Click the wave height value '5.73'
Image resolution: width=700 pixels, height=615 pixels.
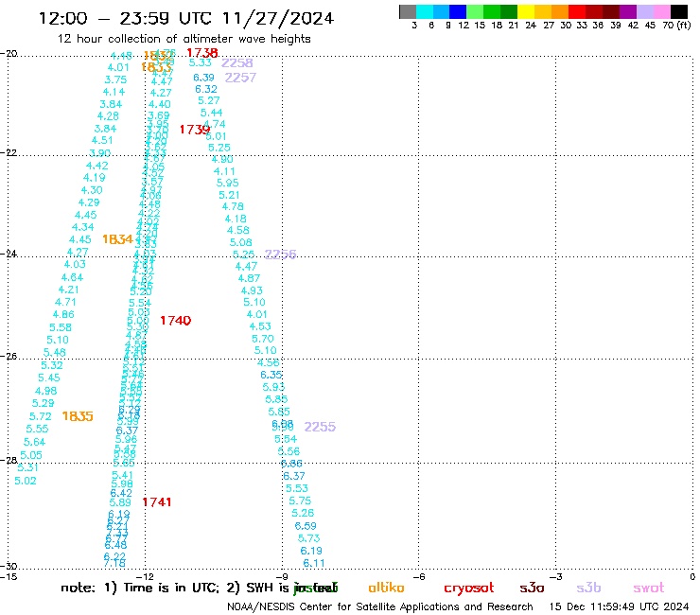tap(308, 538)
